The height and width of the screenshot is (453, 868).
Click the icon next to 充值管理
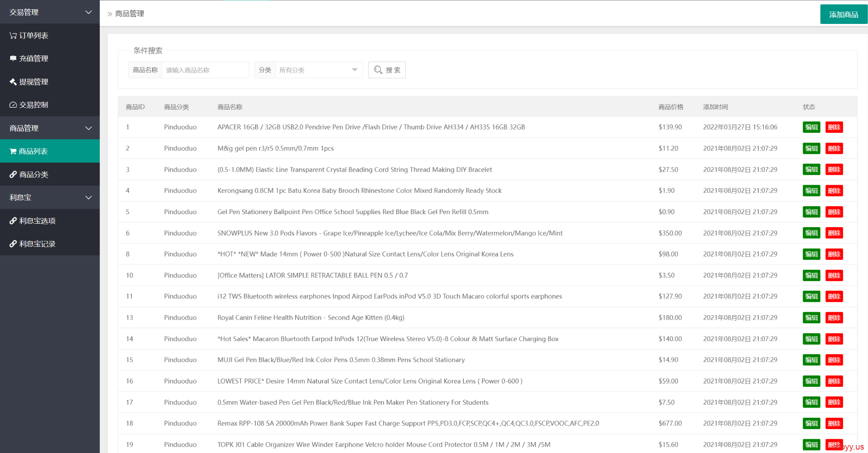click(13, 59)
